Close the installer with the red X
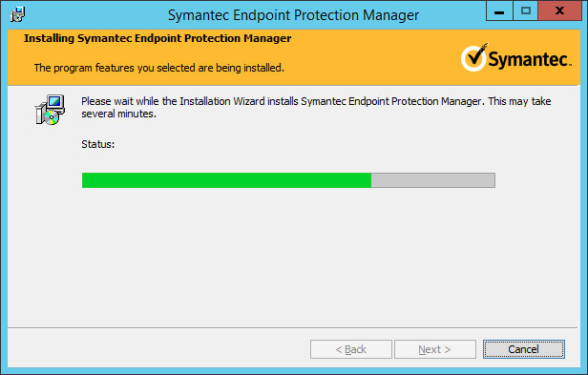The image size is (588, 375). tap(559, 10)
